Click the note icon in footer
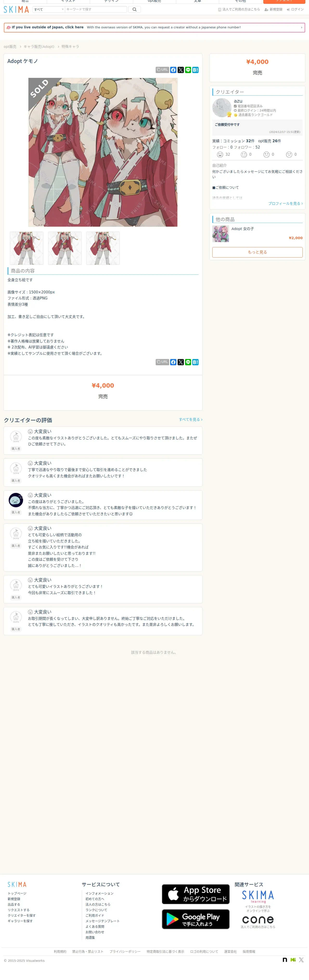Viewport: 309px width, 980px height. [x=285, y=960]
